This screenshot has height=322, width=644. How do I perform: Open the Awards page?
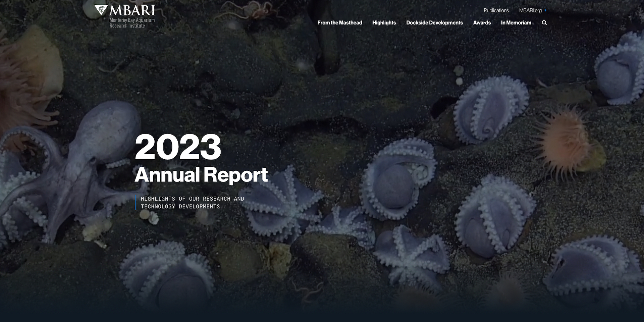tap(482, 23)
